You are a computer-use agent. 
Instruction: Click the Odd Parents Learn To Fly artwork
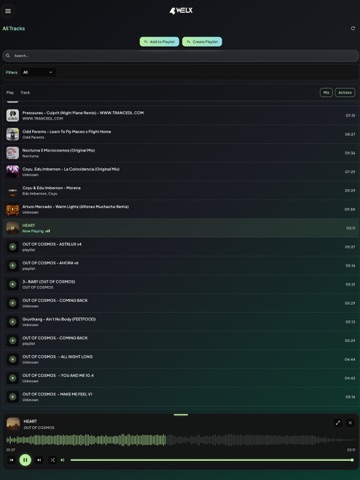click(x=13, y=134)
